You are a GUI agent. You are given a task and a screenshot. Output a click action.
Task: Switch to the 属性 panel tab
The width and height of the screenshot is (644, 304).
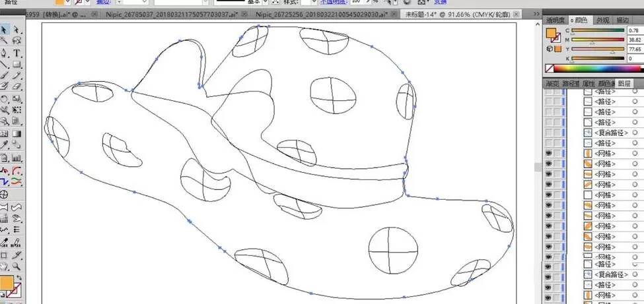tap(589, 83)
